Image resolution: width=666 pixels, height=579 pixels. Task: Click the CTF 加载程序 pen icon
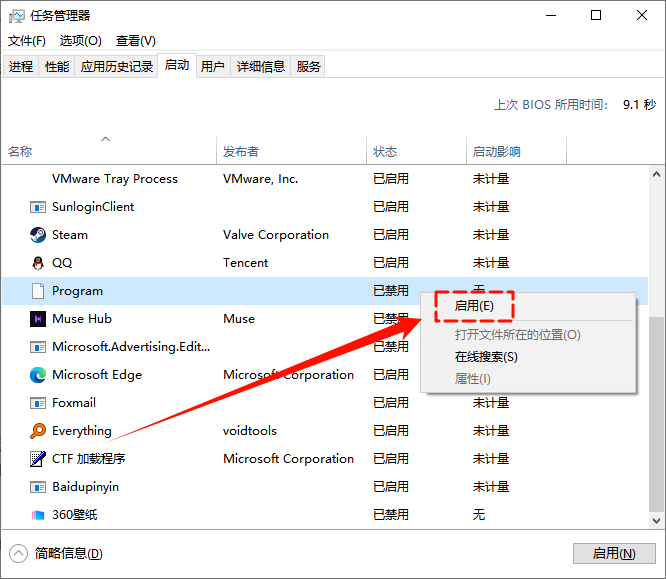pos(38,459)
